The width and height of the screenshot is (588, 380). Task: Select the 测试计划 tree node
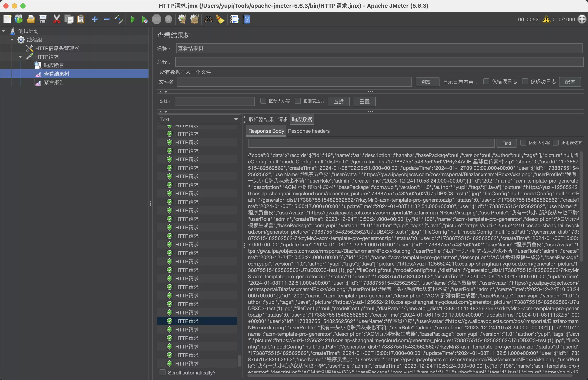28,31
